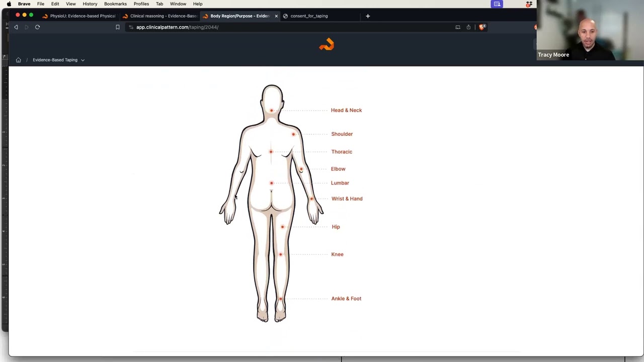Click the home icon in the breadcrumb
The width and height of the screenshot is (644, 362).
(18, 60)
